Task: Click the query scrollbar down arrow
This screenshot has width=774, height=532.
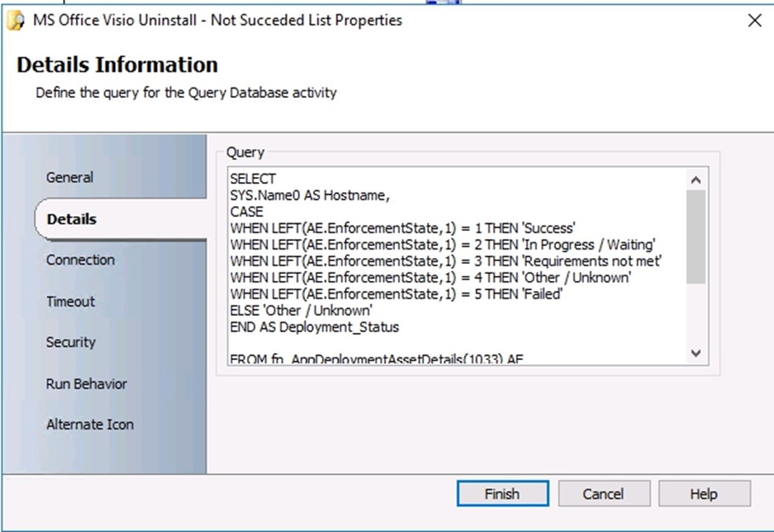Action: coord(696,353)
